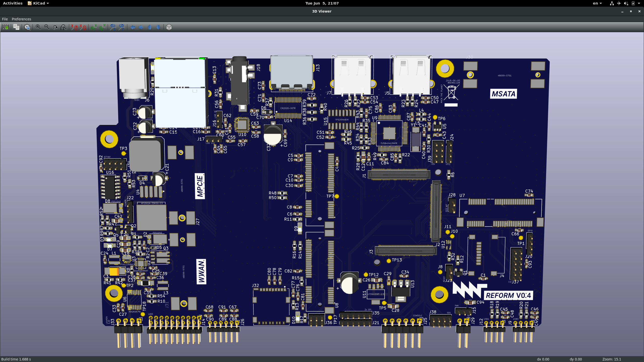Viewport: 644px width, 362px height.
Task: Click the 'MSATA' label on the board
Action: coord(504,94)
